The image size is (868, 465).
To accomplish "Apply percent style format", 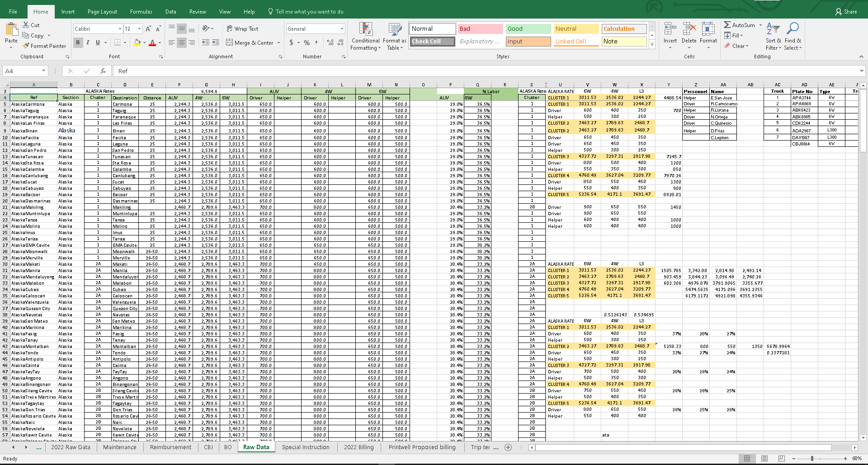I will click(x=307, y=42).
